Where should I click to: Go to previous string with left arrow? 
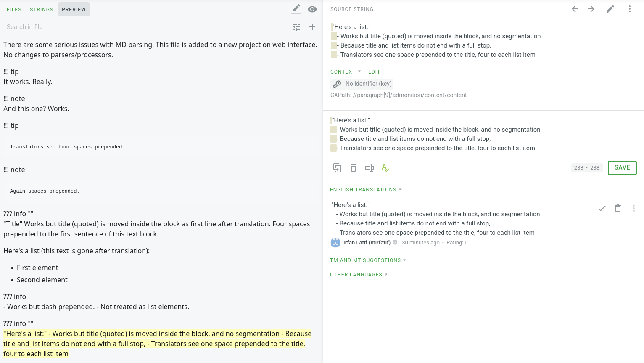coord(575,9)
